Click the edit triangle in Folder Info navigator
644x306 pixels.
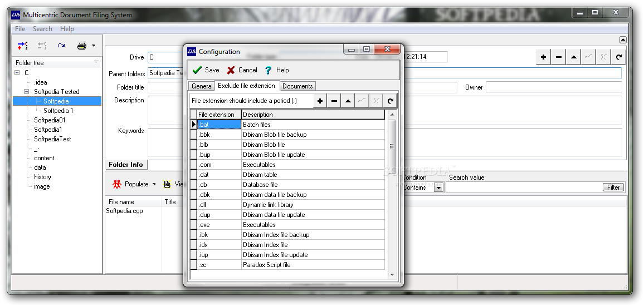[573, 57]
